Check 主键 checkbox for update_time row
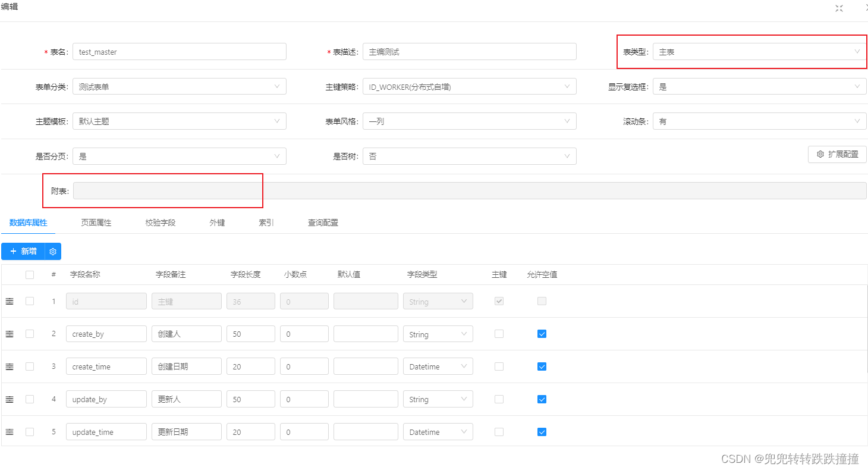This screenshot has width=868, height=470. (499, 432)
